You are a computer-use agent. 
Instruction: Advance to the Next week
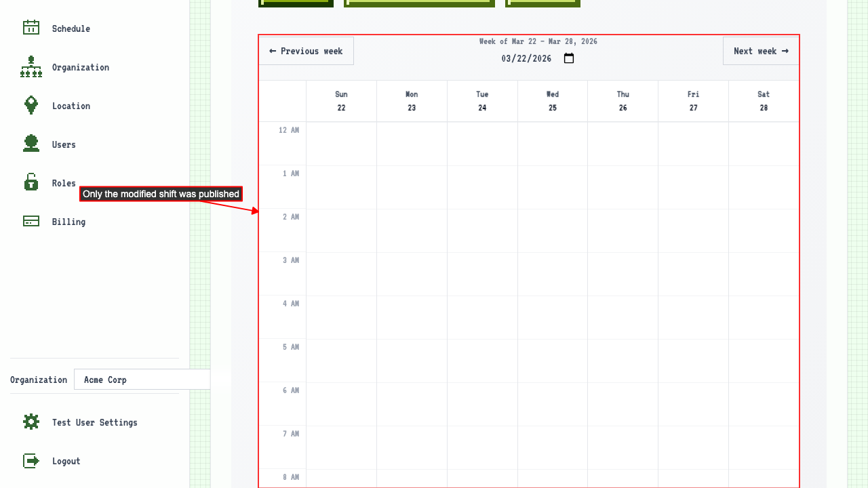760,51
